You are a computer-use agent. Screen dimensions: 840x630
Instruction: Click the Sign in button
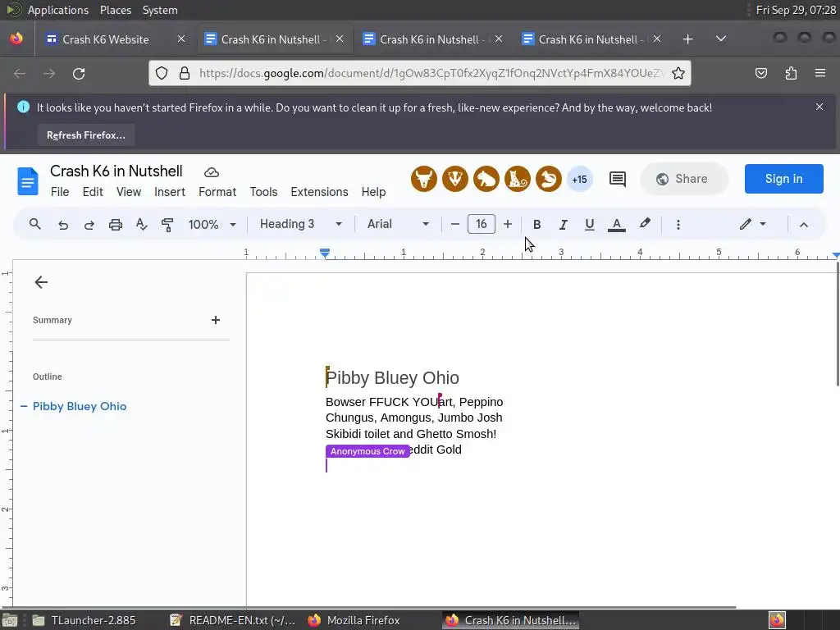[x=783, y=179]
